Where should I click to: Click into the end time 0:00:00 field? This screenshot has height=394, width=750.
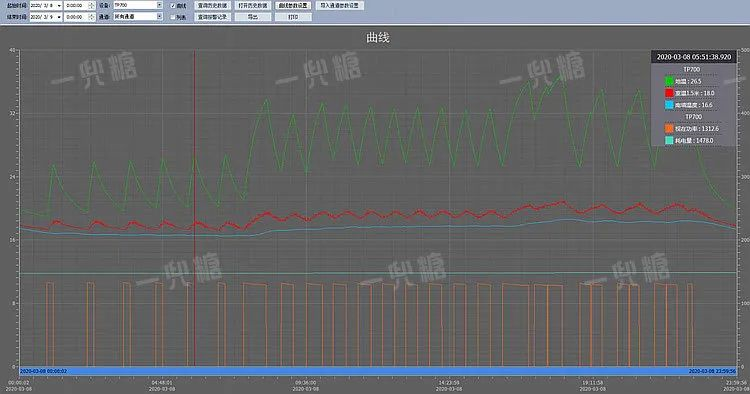(77, 17)
